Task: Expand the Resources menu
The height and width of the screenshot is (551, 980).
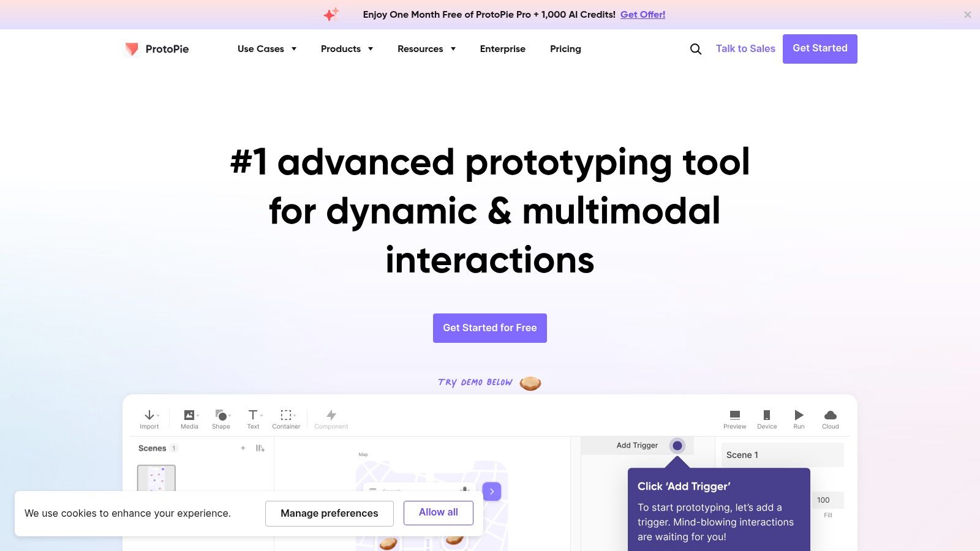Action: [x=426, y=49]
